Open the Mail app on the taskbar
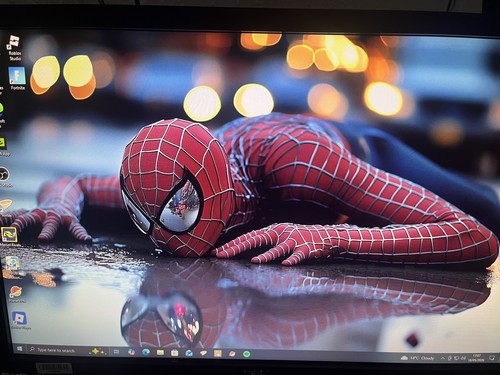 (x=189, y=353)
